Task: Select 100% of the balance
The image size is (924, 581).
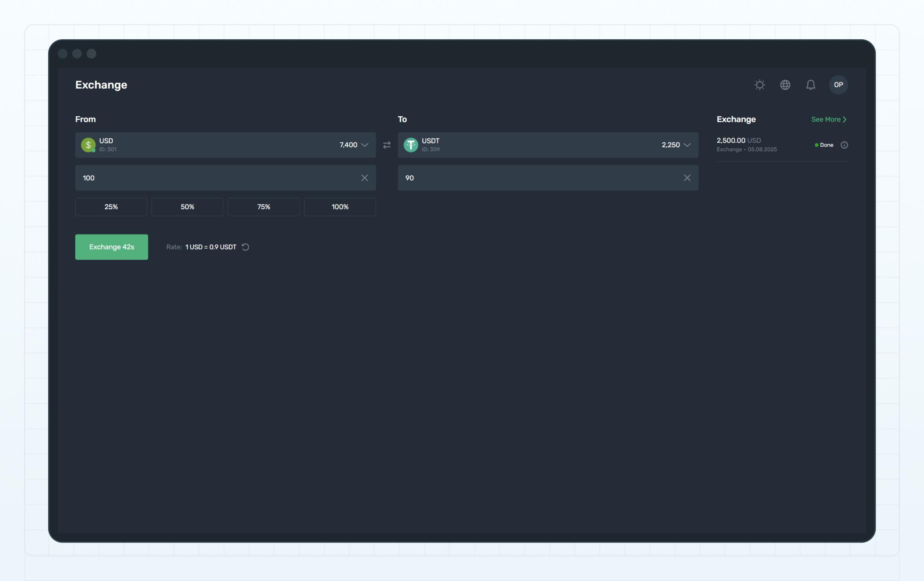Action: (x=340, y=207)
